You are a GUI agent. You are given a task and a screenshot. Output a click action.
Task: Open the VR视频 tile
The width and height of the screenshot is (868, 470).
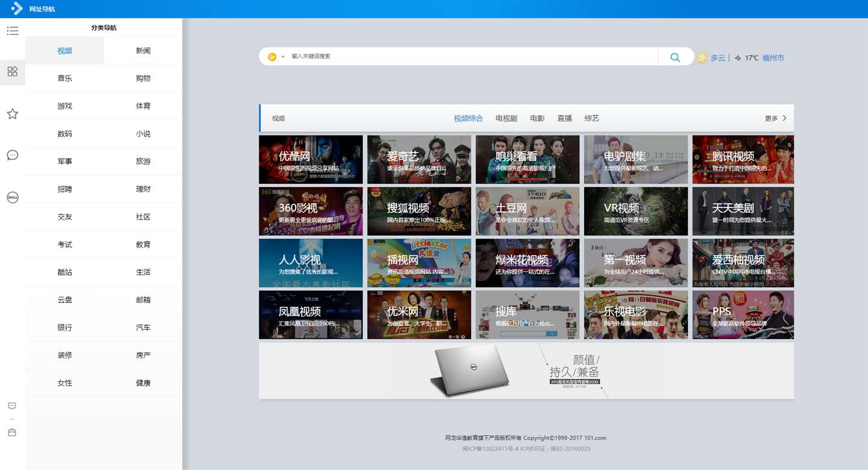(636, 211)
